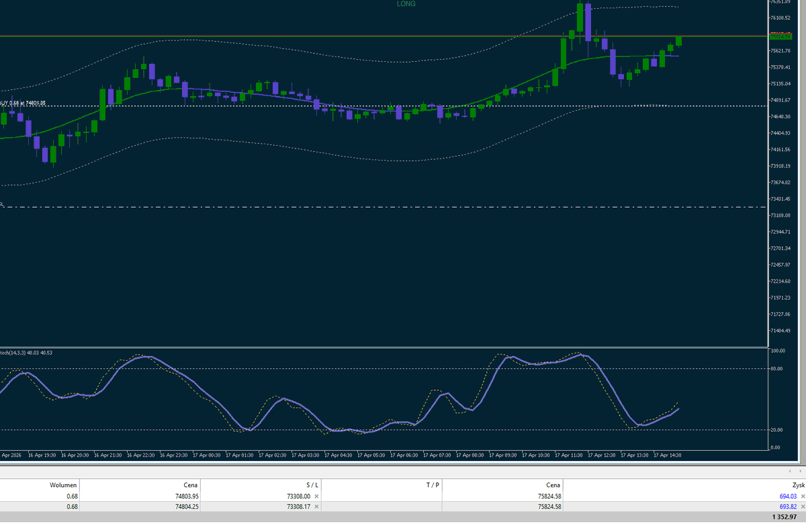Close first position via its x icon
The image size is (806, 532).
(x=803, y=496)
